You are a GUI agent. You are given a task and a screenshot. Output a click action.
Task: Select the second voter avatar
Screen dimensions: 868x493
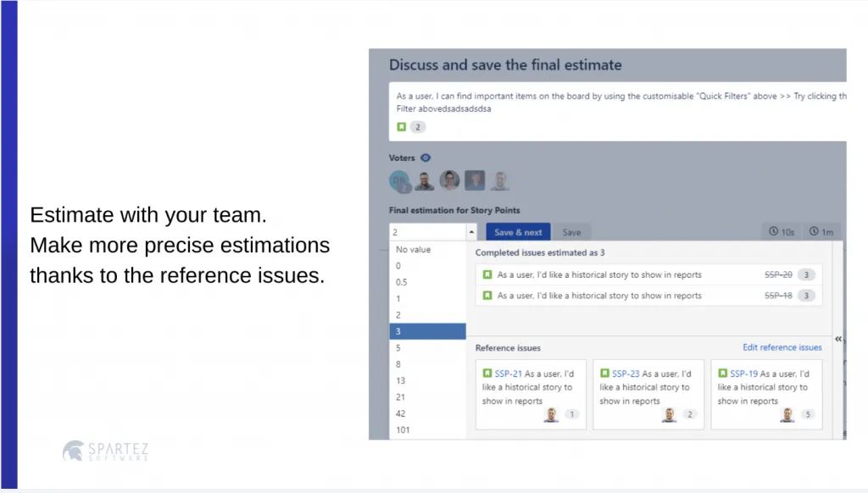[x=424, y=180]
